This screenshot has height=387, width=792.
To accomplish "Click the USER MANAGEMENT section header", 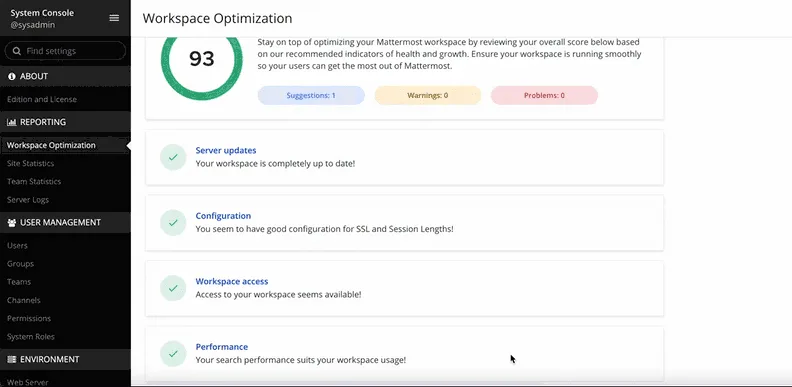I will [65, 223].
